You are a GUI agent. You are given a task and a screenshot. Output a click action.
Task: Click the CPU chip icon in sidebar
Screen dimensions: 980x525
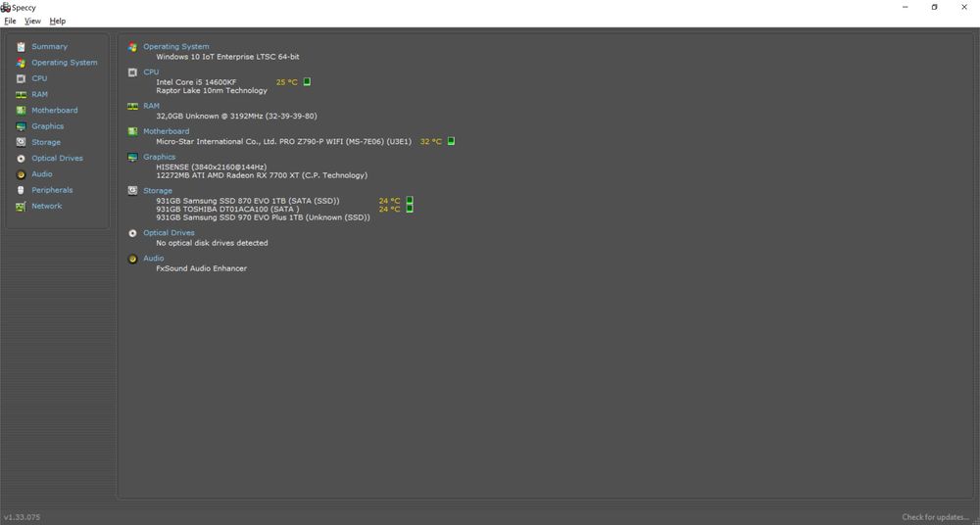(x=21, y=78)
